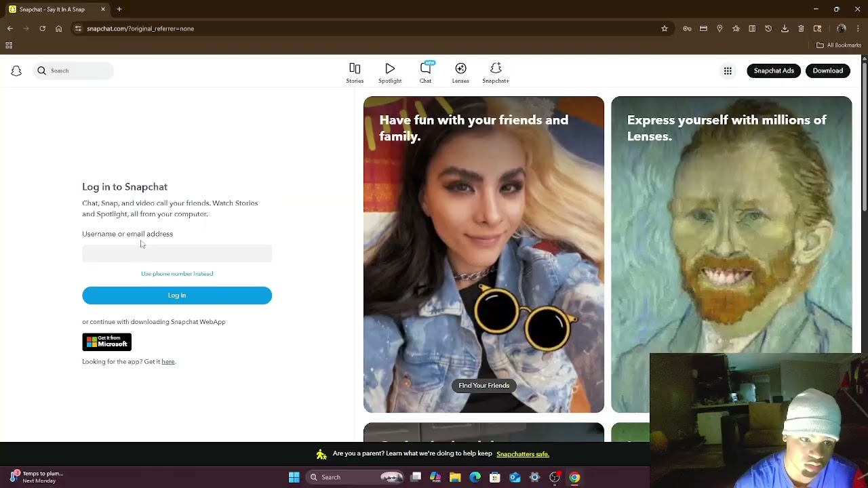Screen dimensions: 868x488
Task: Open the Lenses section
Action: point(460,73)
